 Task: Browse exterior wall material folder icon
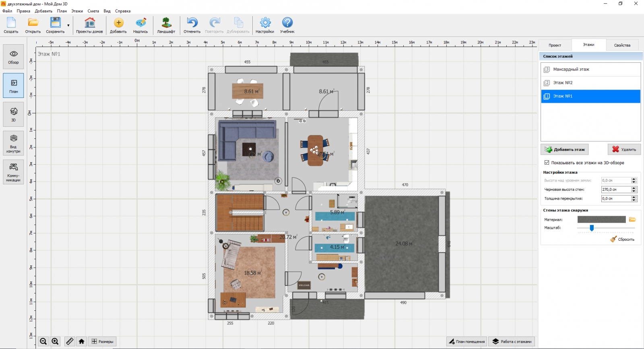(632, 219)
